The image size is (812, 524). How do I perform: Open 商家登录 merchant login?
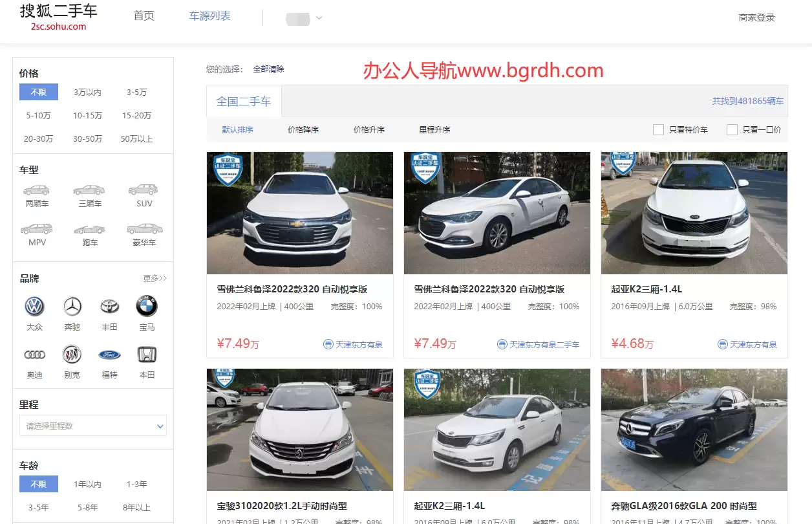pyautogui.click(x=755, y=17)
